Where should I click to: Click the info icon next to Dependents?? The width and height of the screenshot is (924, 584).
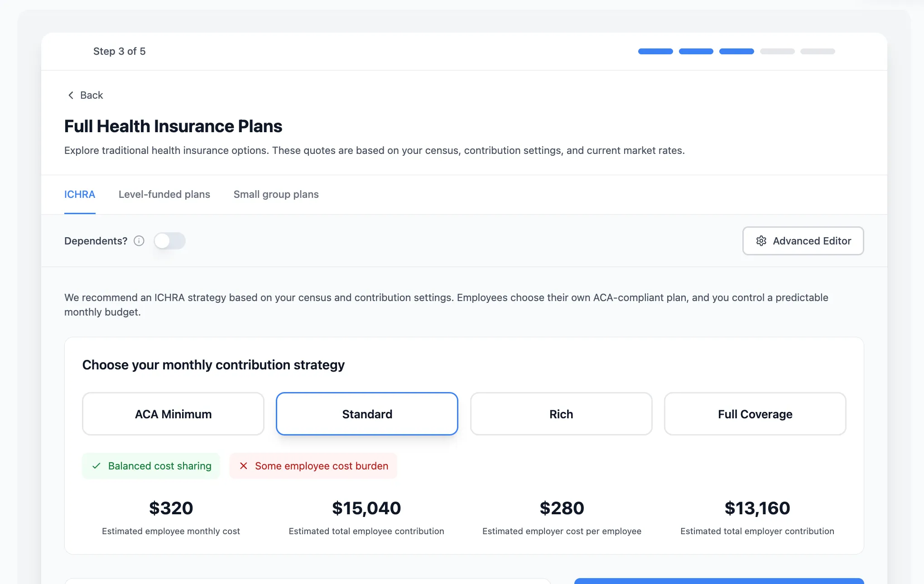pos(139,241)
